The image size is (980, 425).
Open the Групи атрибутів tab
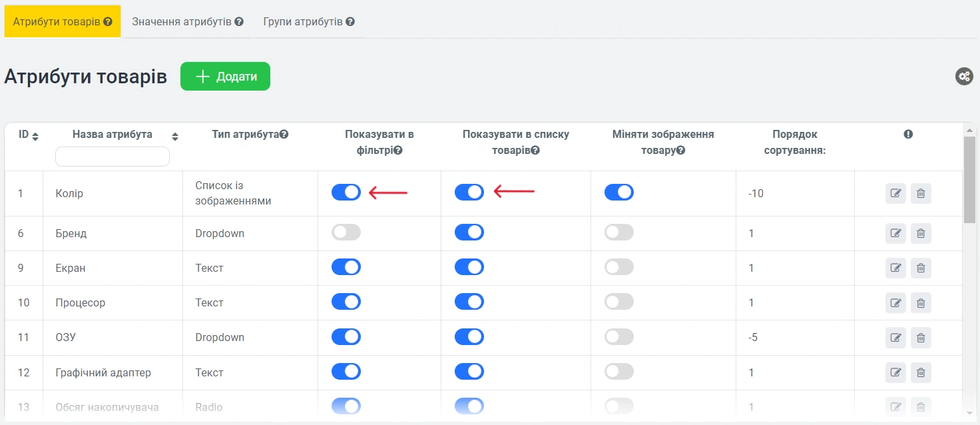tap(303, 22)
